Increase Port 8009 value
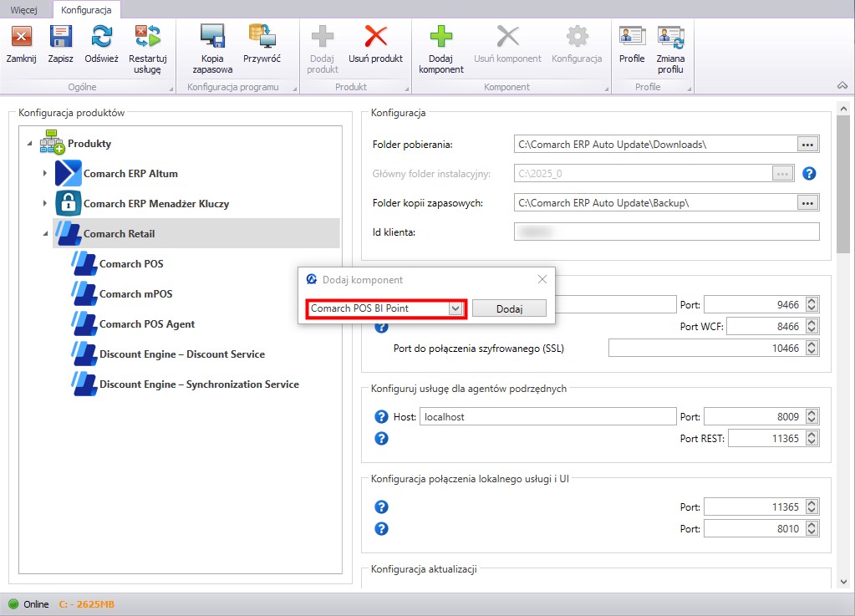Screen dimensions: 855x616 [812, 413]
